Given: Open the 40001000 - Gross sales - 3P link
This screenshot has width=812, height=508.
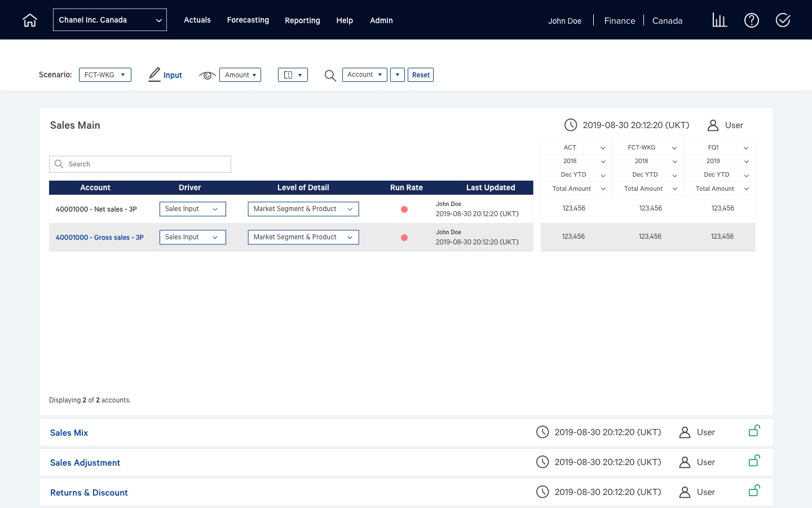Looking at the screenshot, I should pyautogui.click(x=100, y=238).
